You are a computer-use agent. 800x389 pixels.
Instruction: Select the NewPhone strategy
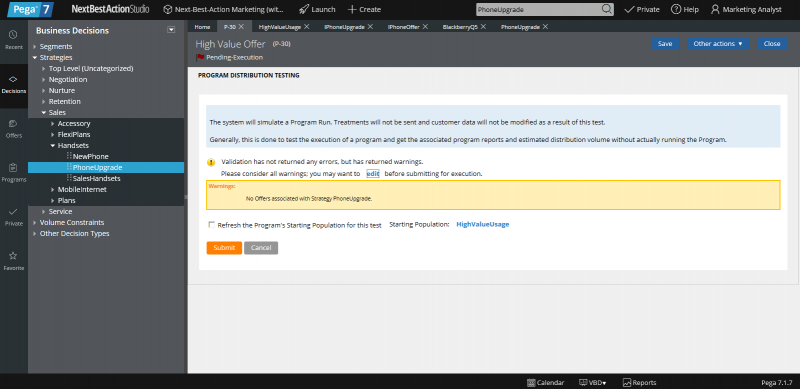(x=90, y=156)
